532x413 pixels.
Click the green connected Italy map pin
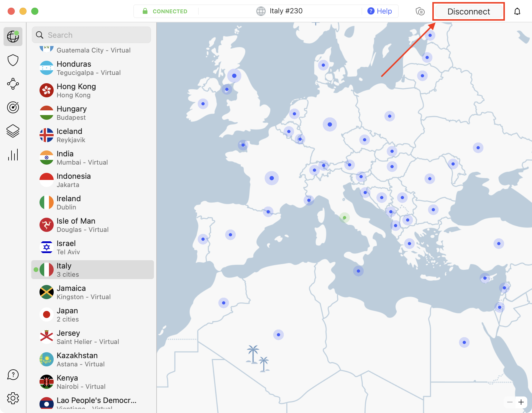(344, 218)
